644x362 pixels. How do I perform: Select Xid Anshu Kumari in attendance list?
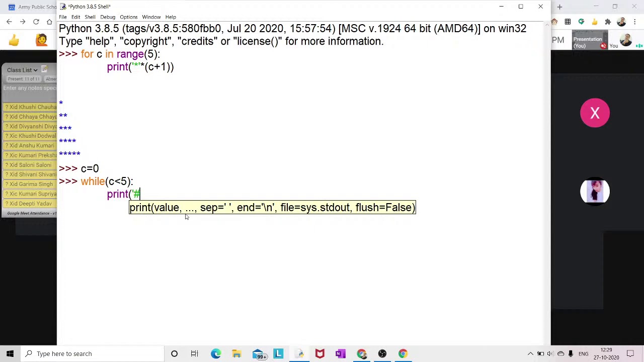[x=30, y=146]
